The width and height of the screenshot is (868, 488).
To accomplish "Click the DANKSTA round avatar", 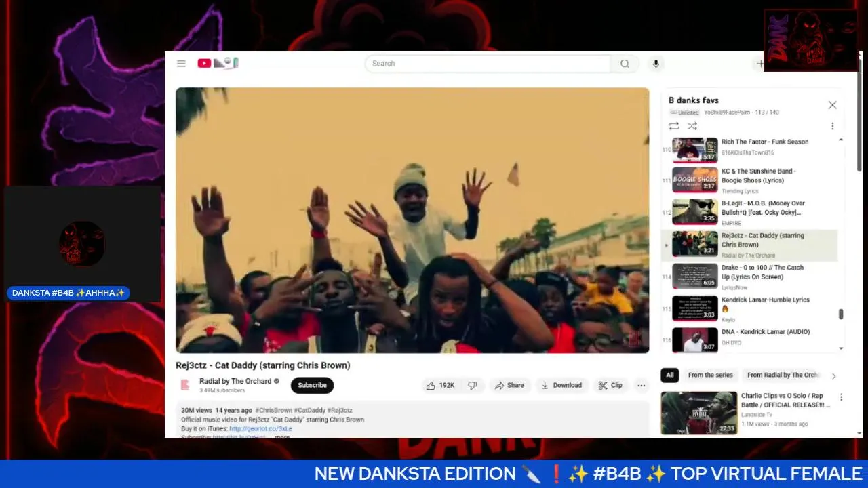I will point(82,244).
